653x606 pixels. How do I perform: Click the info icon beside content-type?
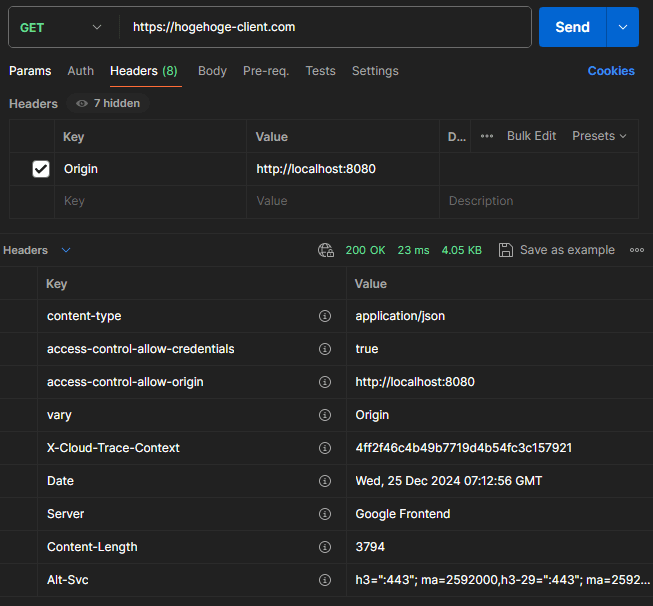(x=325, y=316)
